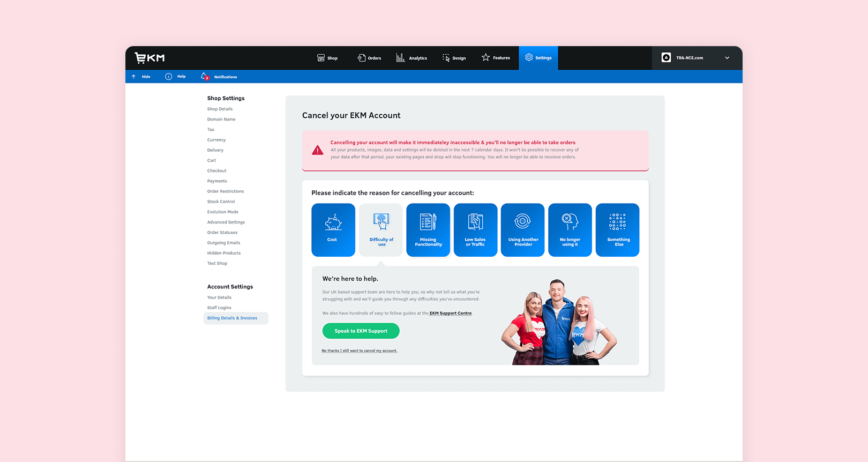Open the Settings tab
Screen dimensions: 868x462
pos(538,58)
